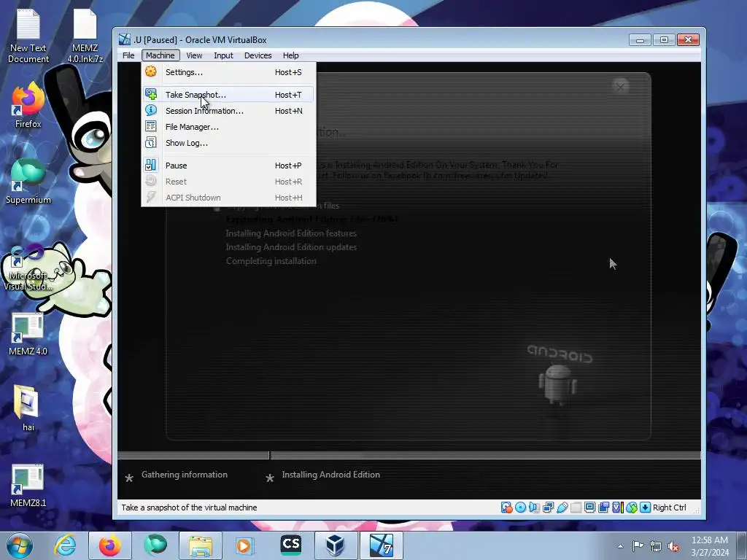Open Settings from the Machine menu
This screenshot has height=560, width=747.
pyautogui.click(x=228, y=72)
